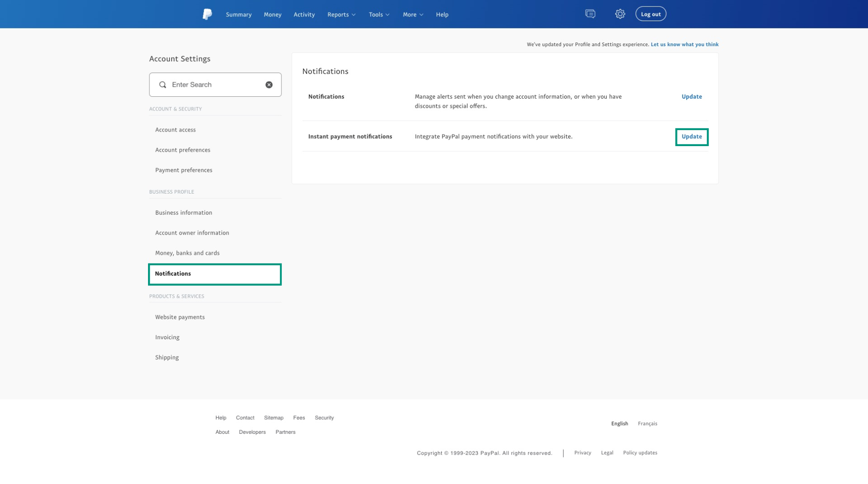Open the Legal link
Screen dimensions: 868x484
pos(607,452)
